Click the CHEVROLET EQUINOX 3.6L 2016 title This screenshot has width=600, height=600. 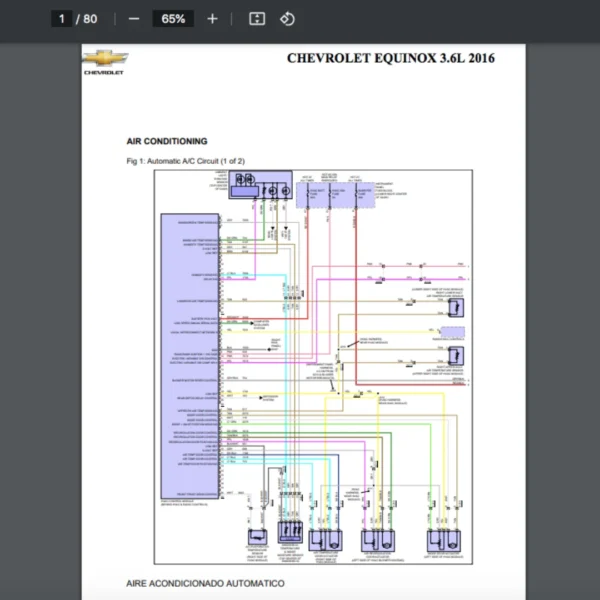[x=390, y=58]
